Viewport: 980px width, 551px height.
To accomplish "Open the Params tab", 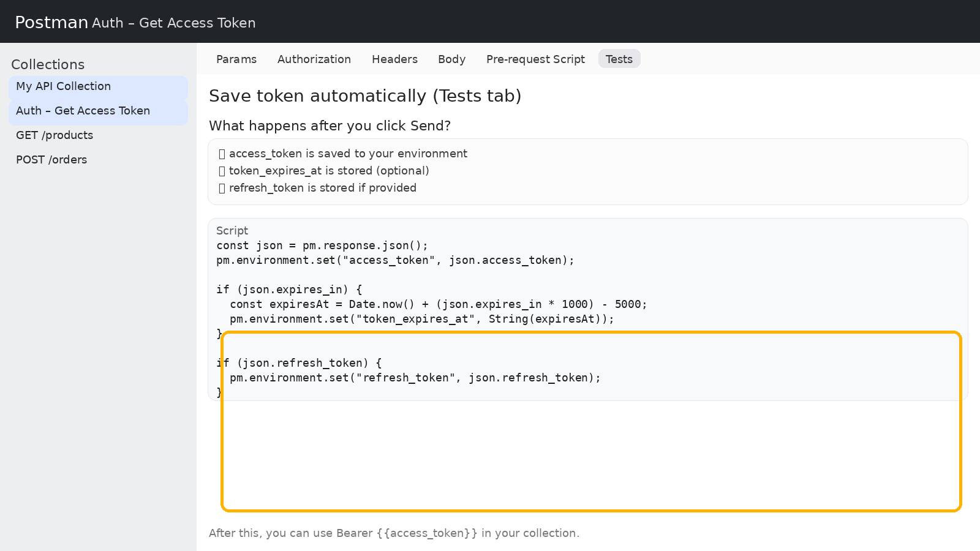I will 236,59.
